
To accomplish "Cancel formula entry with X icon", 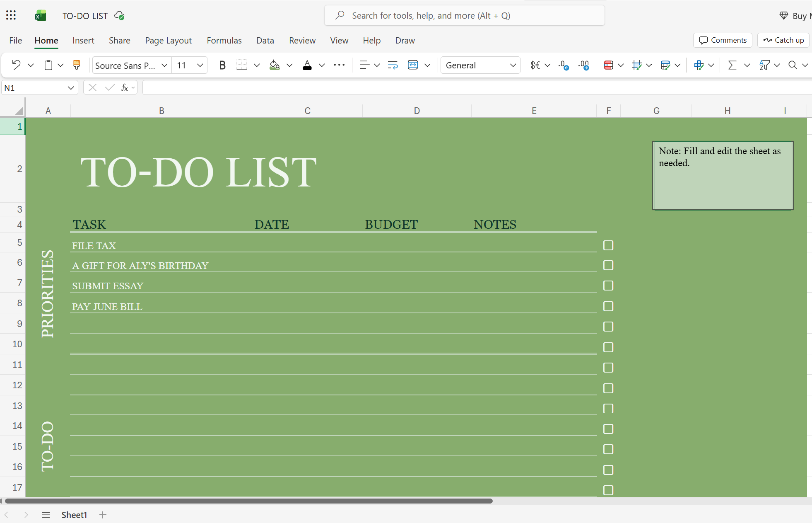I will click(x=93, y=87).
